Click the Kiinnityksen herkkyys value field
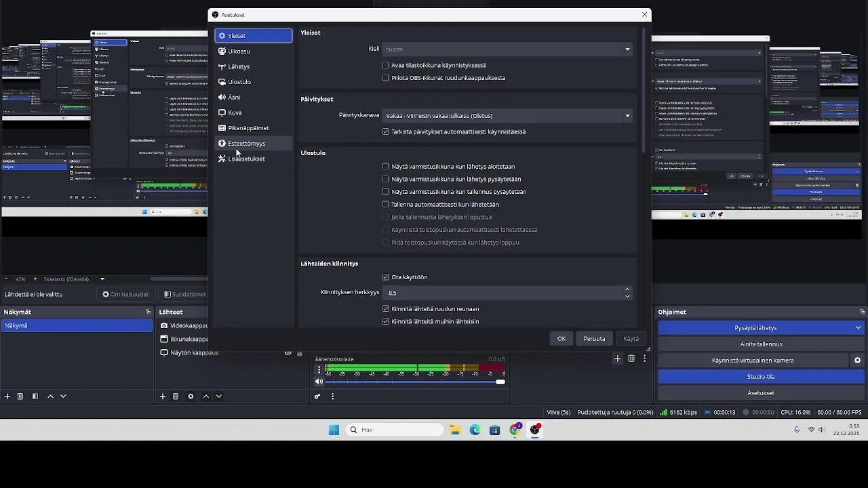The image size is (868, 488). click(502, 293)
